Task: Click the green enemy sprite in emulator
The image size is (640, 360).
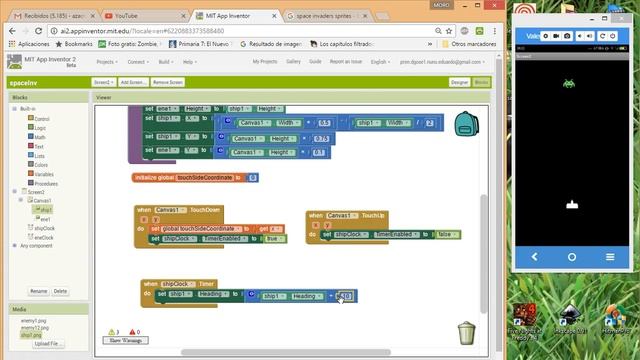Action: 569,84
